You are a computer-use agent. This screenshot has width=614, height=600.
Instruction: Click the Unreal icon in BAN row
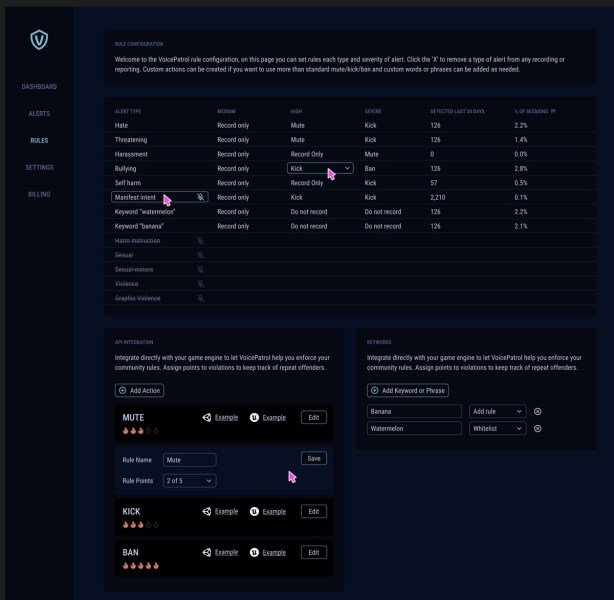[x=255, y=553]
